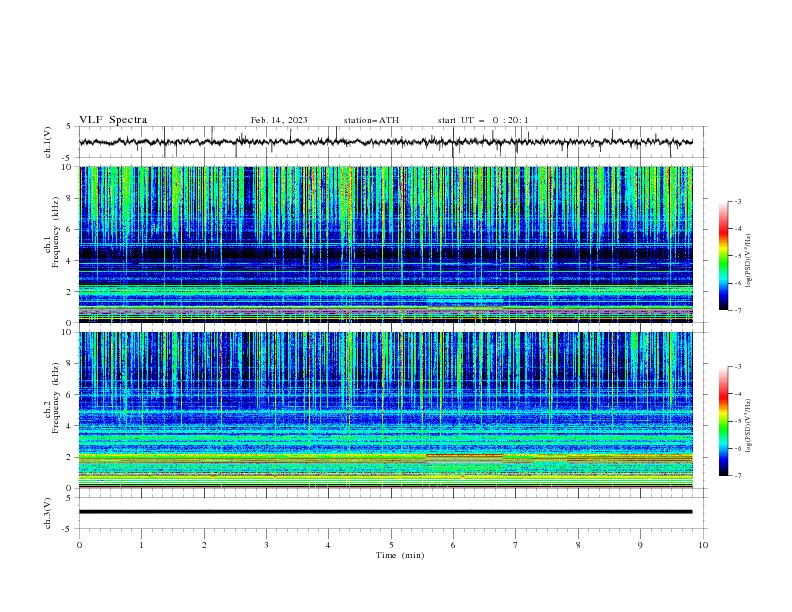Click the "start UT = 0 :20: 1" text

(x=483, y=120)
